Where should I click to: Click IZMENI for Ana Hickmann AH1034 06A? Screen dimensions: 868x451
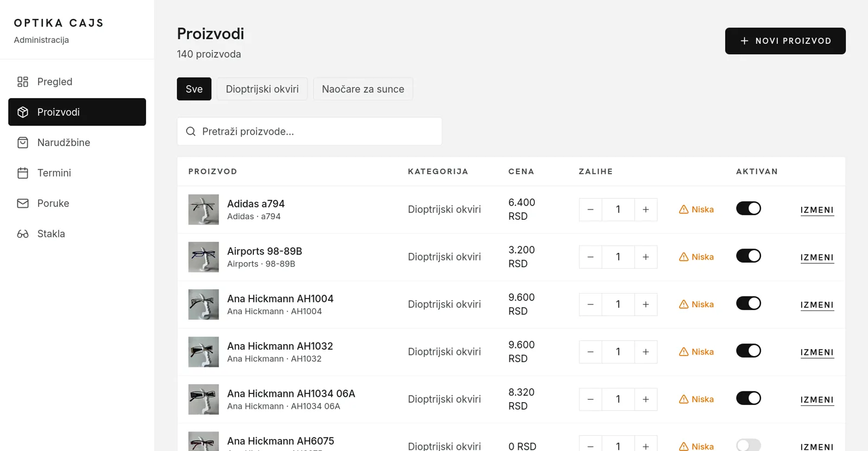coord(817,400)
